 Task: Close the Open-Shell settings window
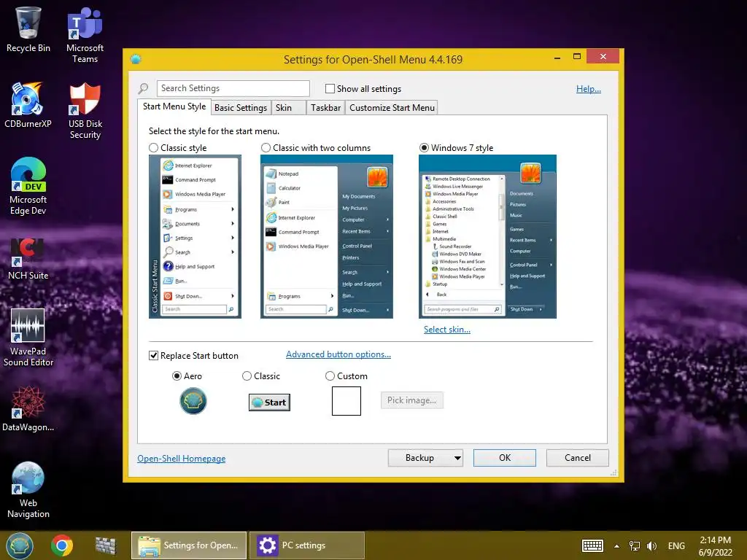pos(603,57)
